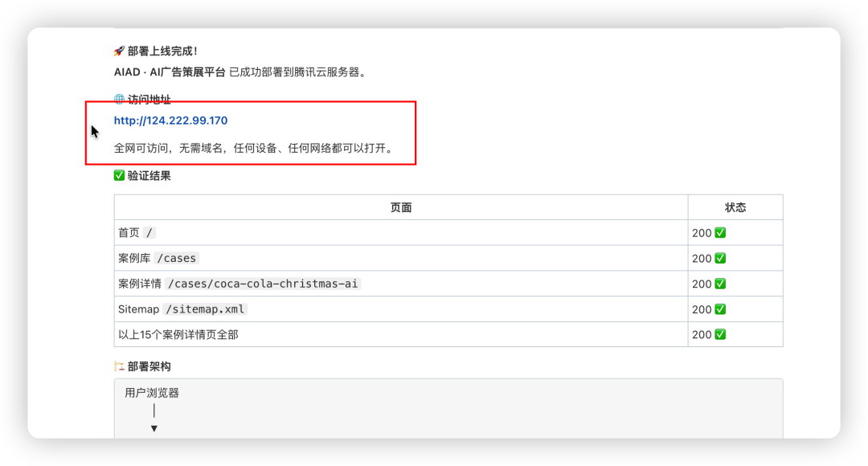Click the 200 status in 首页 row
Viewport: 868px width, 466px height.
(x=702, y=233)
